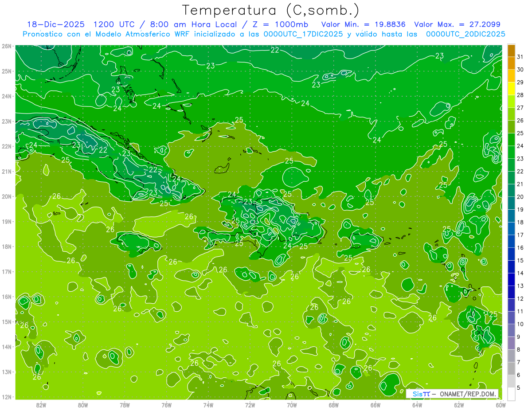Select valid-until time "0000UTC_20DIC2025"
This screenshot has width=532, height=411.
click(x=465, y=34)
